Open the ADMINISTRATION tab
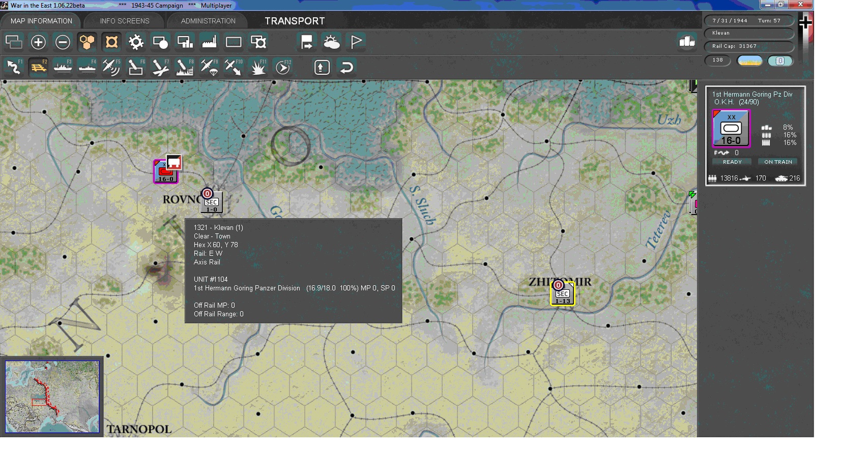 (x=208, y=21)
